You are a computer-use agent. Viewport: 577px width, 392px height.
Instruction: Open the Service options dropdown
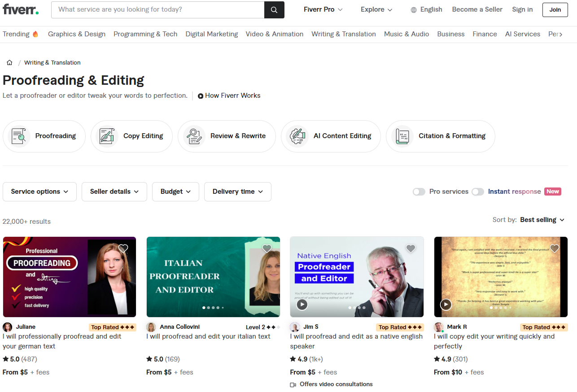39,192
